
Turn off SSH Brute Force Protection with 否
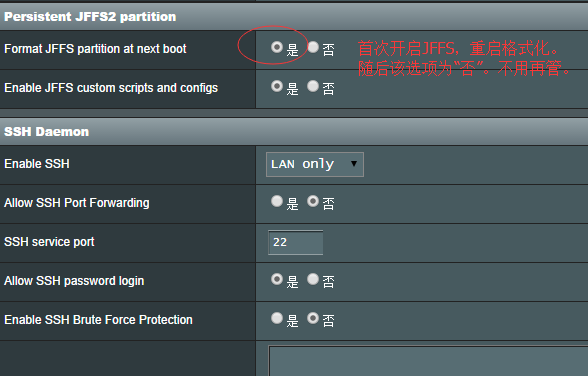click(x=313, y=318)
